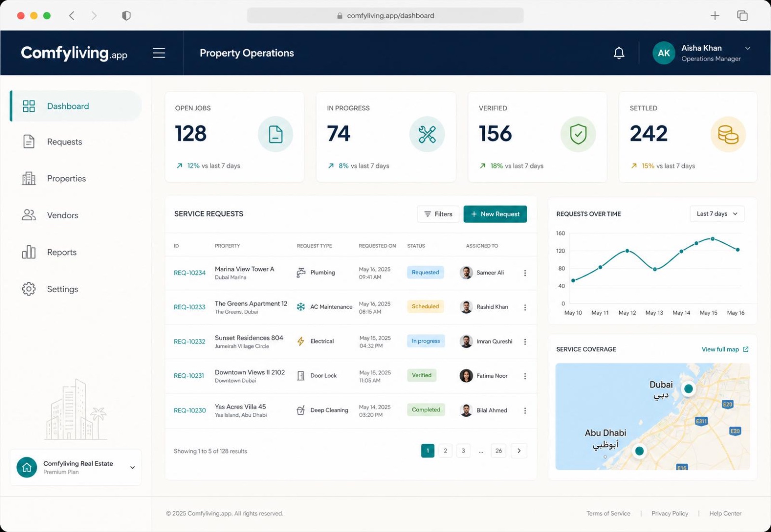Click the Verified shield icon

point(578,134)
